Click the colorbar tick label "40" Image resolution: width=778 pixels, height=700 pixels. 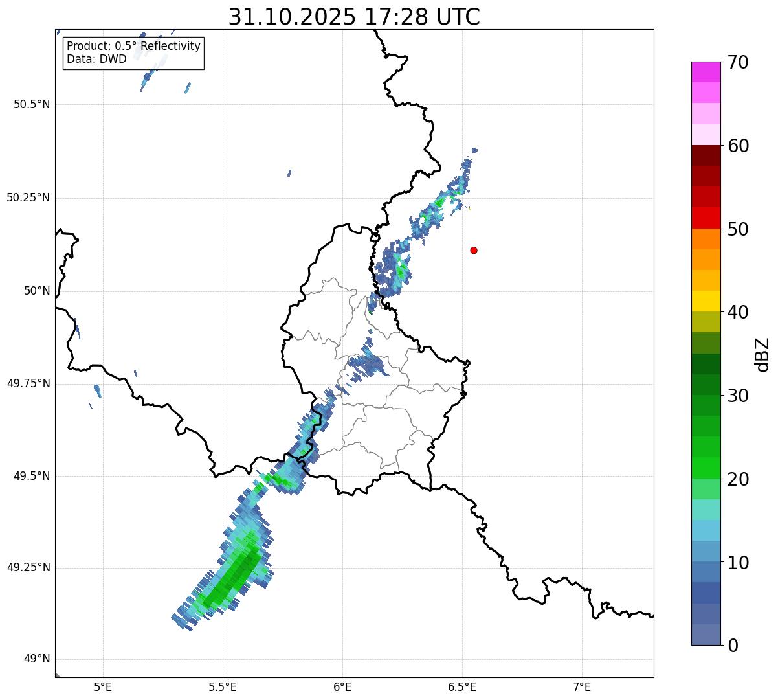[738, 312]
